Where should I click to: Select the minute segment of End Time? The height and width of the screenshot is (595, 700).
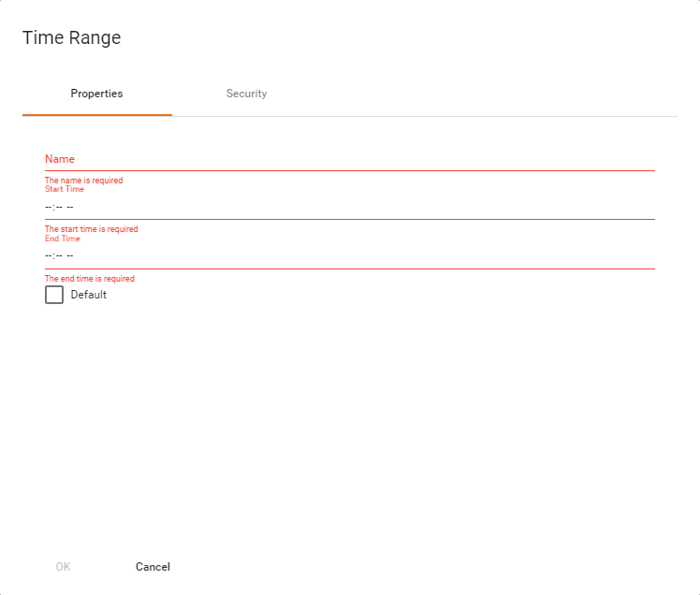point(58,255)
